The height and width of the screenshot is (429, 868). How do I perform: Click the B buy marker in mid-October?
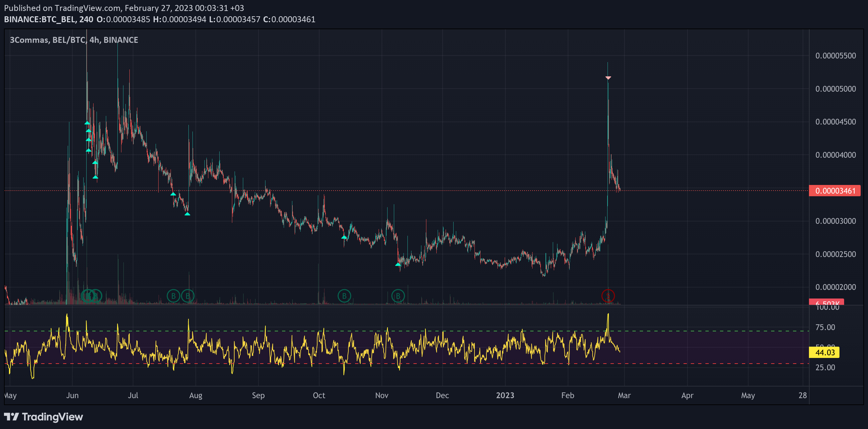[344, 296]
